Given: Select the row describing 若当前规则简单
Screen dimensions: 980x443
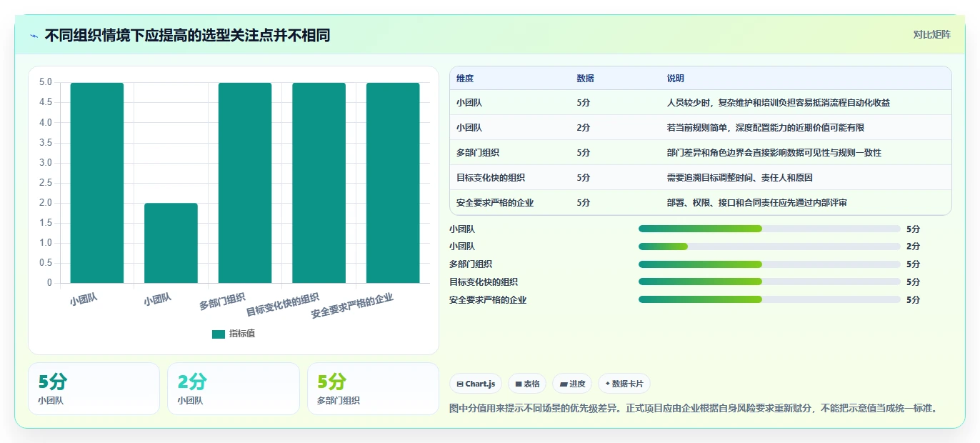Looking at the screenshot, I should pos(700,128).
